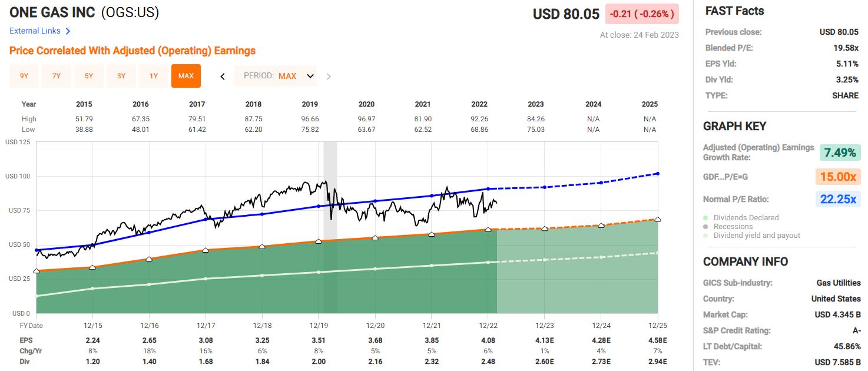Click the GRAPH KEY heading

click(734, 126)
